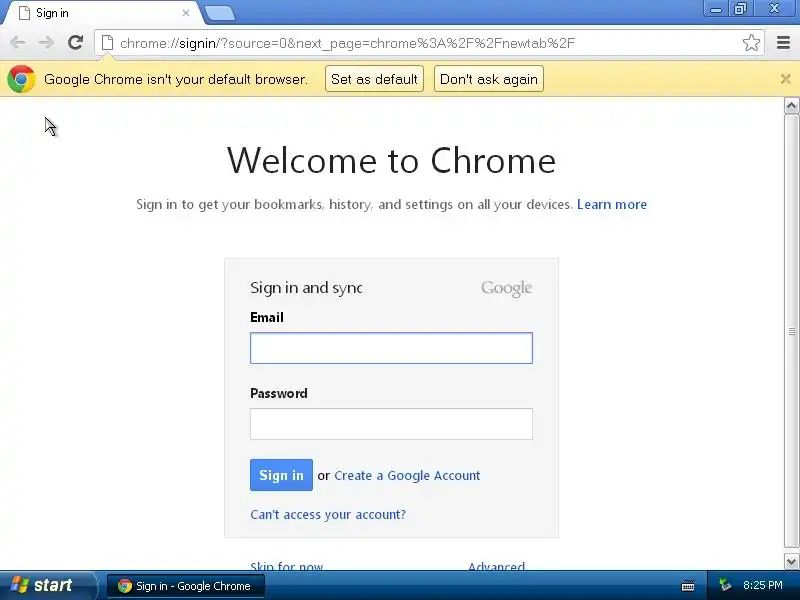Viewport: 800px width, 600px height.
Task: Click Skip for now link
Action: [286, 565]
